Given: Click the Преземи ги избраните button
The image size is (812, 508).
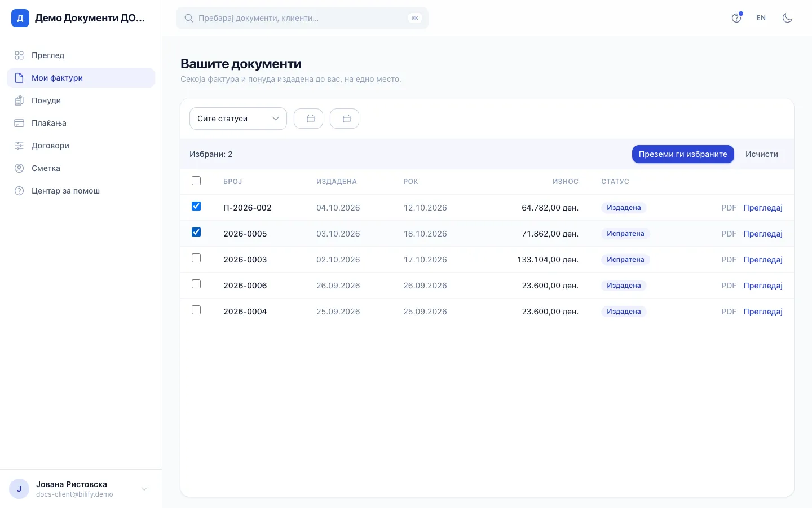Looking at the screenshot, I should click(x=683, y=154).
